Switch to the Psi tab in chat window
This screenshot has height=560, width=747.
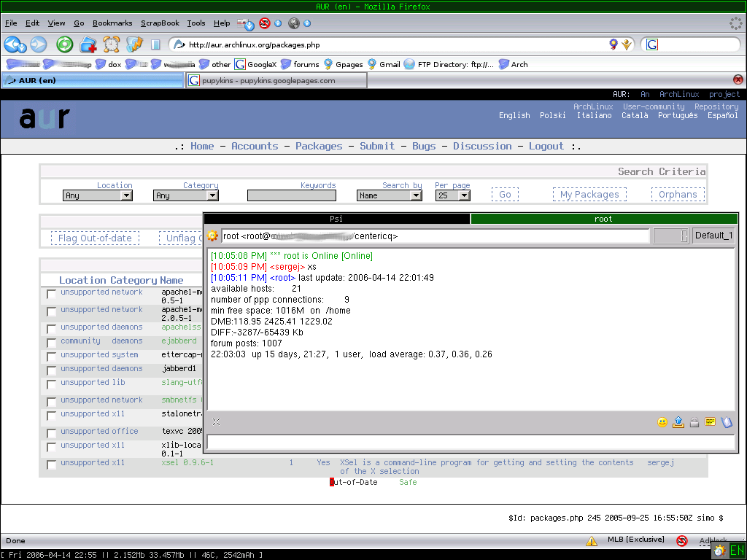[x=337, y=219]
